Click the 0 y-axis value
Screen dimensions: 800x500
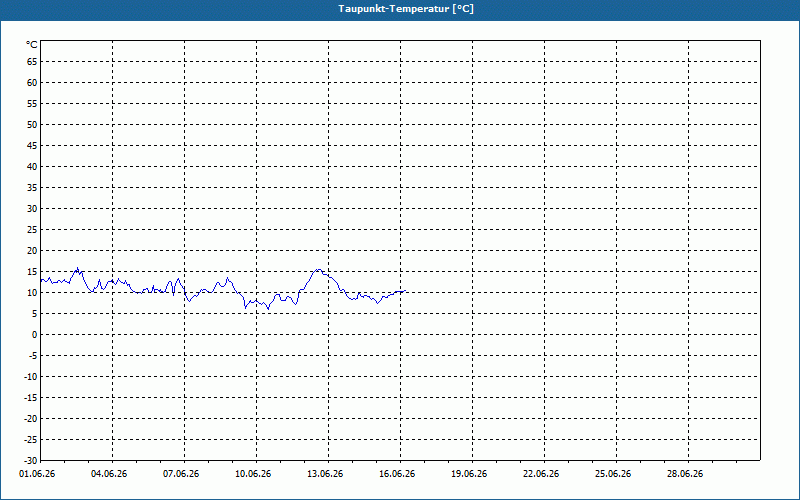point(35,335)
